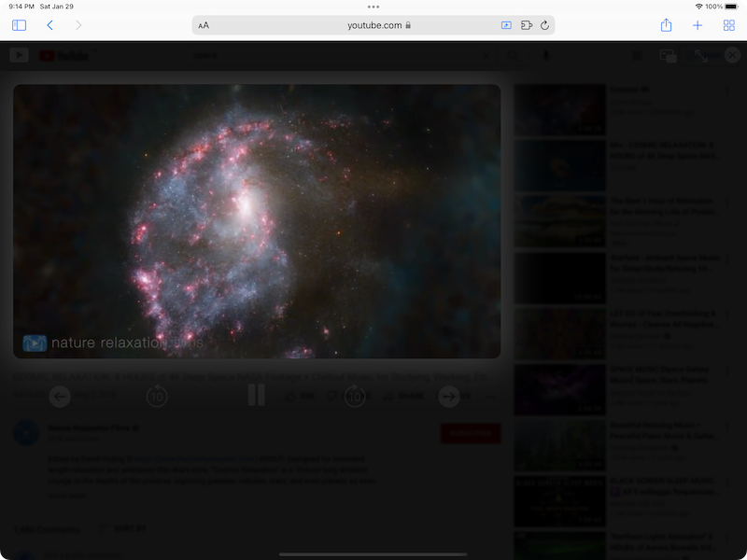Image resolution: width=747 pixels, height=560 pixels.
Task: Click the video extension icon in address bar
Action: (x=506, y=25)
